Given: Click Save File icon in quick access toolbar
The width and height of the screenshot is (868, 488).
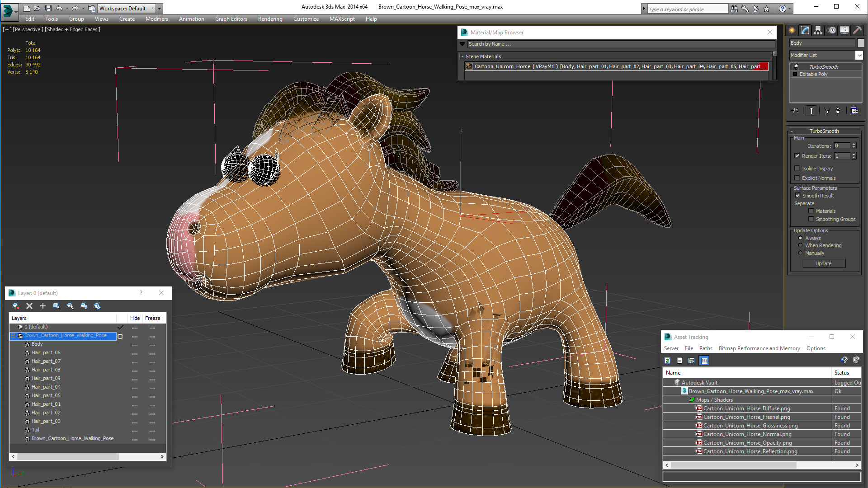Looking at the screenshot, I should coord(48,8).
